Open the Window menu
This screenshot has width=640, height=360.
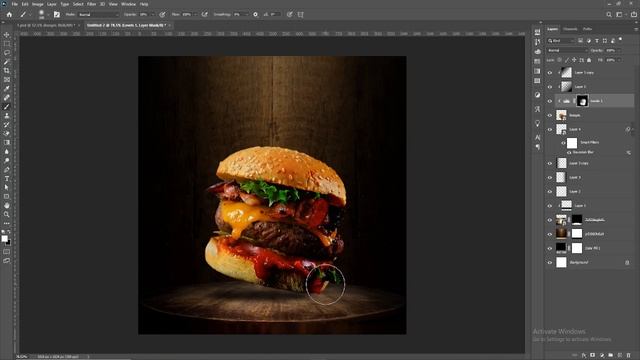pyautogui.click(x=128, y=4)
